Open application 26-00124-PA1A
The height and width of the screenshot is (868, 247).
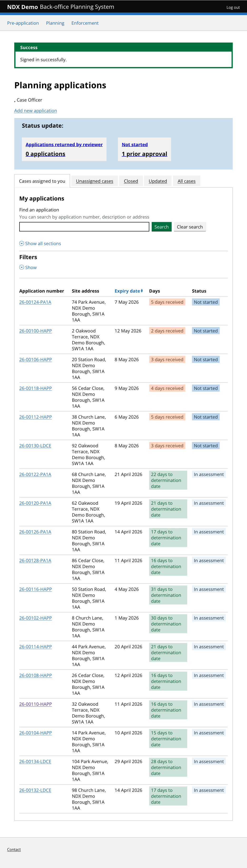35,302
